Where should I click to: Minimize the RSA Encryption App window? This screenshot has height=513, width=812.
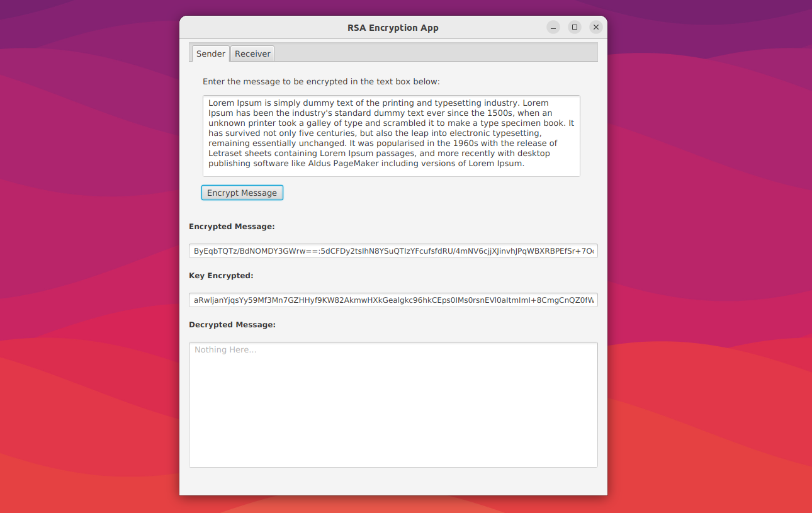(553, 27)
